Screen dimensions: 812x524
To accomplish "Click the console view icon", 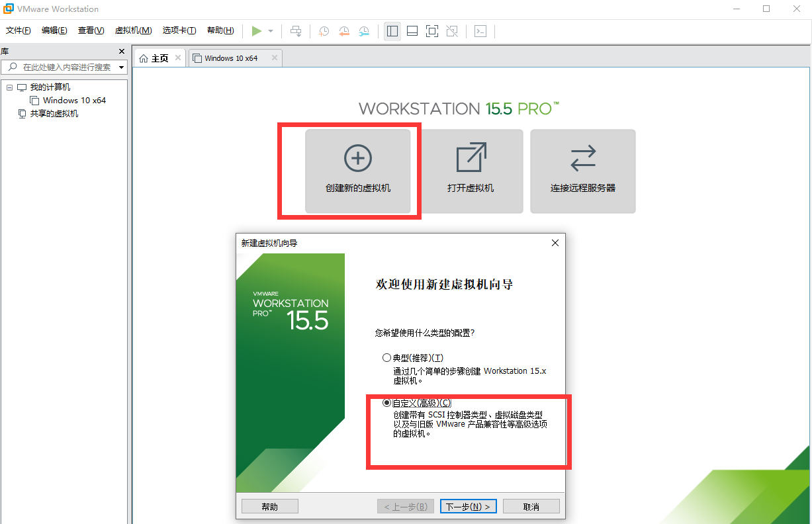I will (x=481, y=31).
